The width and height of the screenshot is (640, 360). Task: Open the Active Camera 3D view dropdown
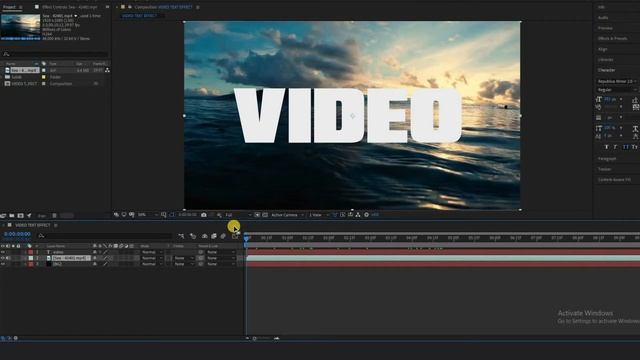[288, 215]
